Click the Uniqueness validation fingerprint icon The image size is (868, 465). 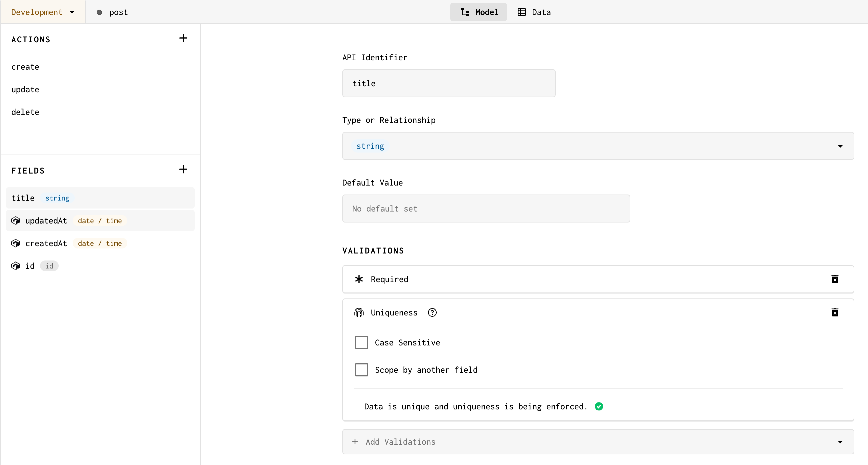pos(358,312)
